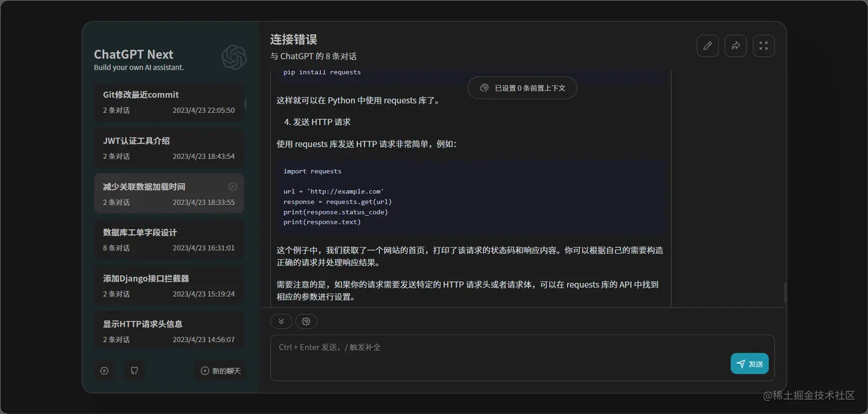Screen dimensions: 868x414
Task: Delete the 减少关联数据加载时间 conversation
Action: 232,186
